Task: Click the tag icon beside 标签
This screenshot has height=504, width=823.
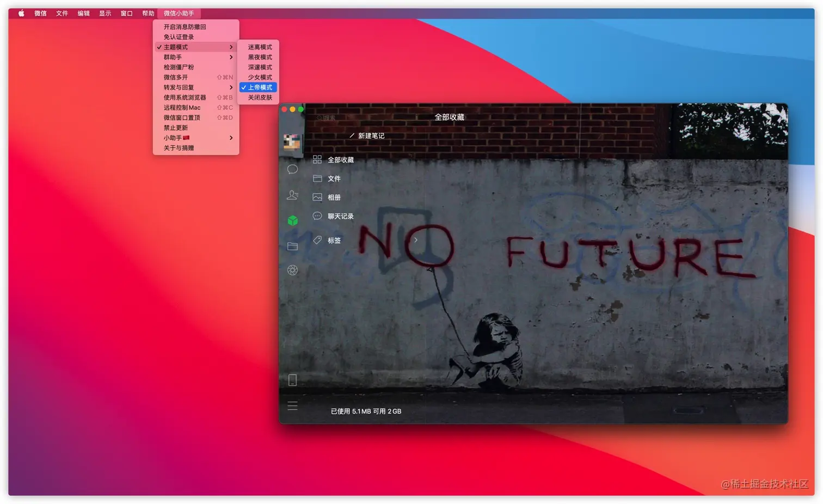Action: coord(317,240)
